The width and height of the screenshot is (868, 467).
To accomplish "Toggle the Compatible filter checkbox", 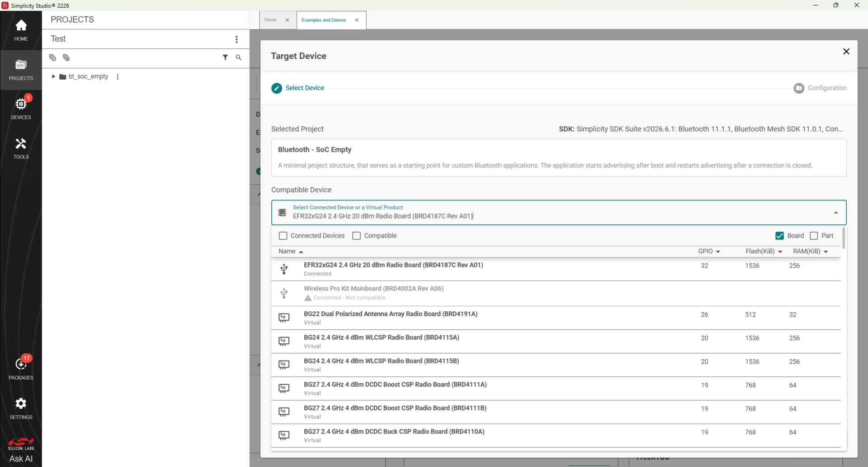I will 356,236.
